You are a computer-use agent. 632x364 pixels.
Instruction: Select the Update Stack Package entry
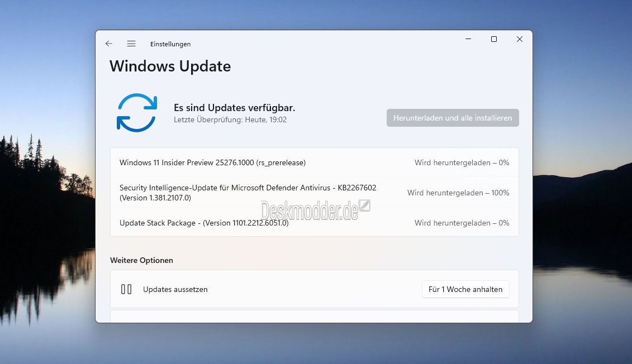click(x=315, y=223)
